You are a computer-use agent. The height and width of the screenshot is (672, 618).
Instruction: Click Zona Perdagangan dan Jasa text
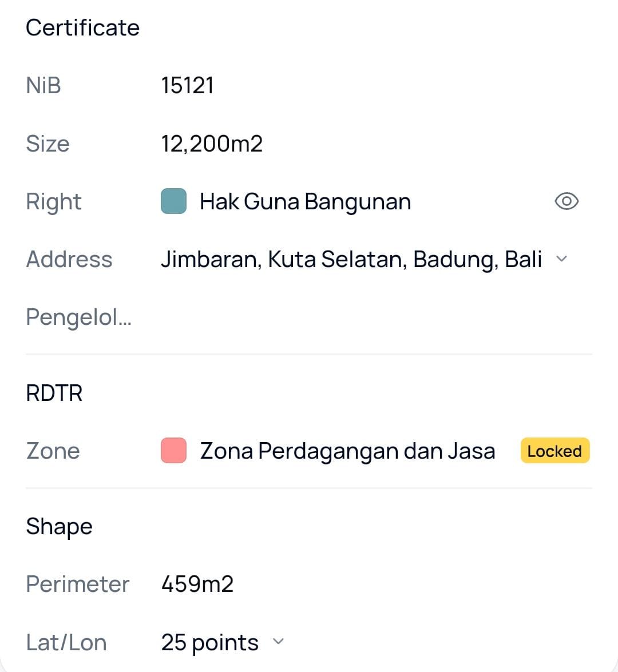click(347, 451)
